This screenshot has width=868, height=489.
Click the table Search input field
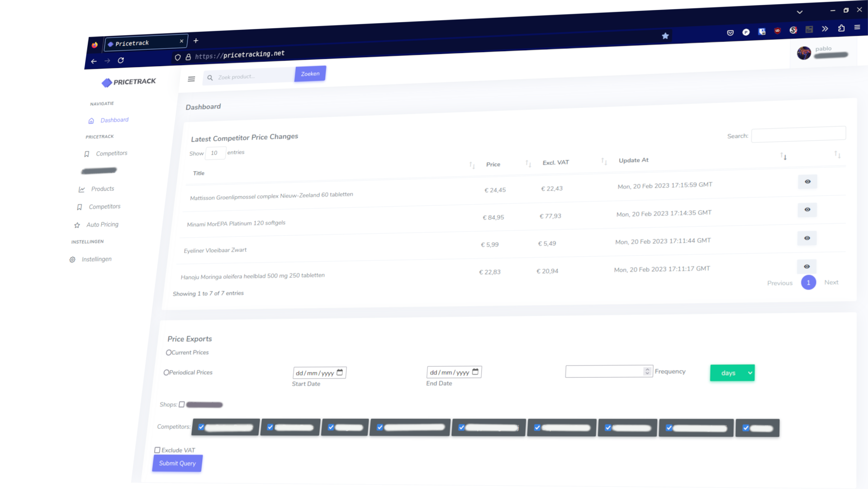(x=798, y=134)
